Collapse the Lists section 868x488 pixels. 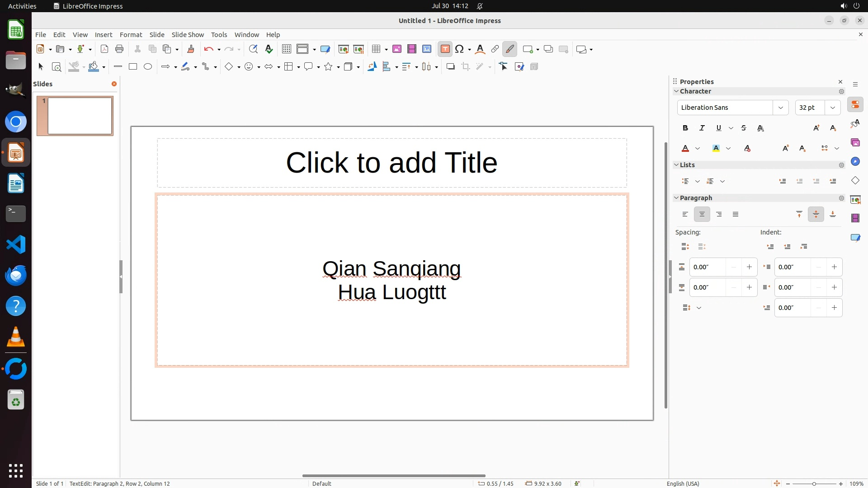677,165
